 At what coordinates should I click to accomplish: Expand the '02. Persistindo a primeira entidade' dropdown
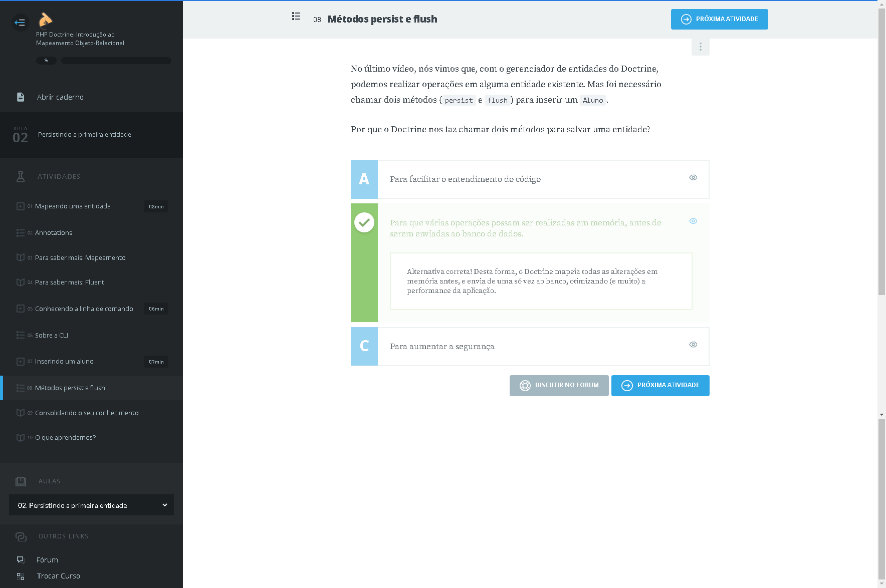pyautogui.click(x=91, y=505)
